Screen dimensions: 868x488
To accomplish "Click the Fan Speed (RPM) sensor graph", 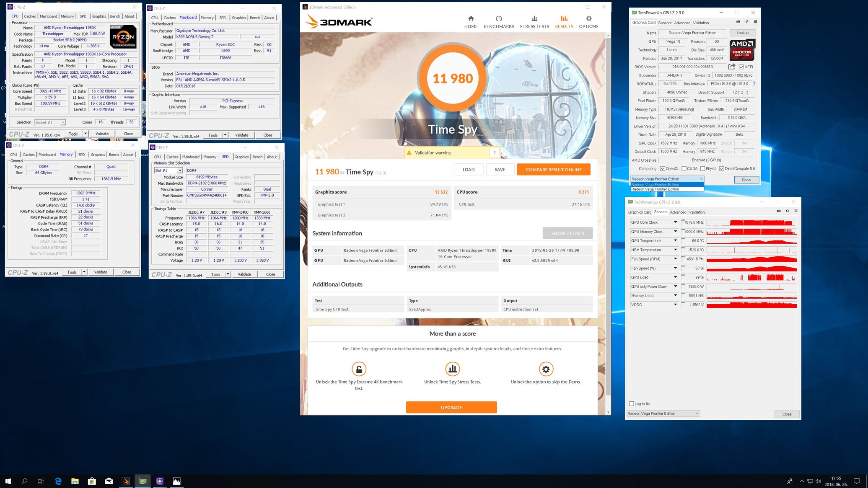I will [x=751, y=259].
